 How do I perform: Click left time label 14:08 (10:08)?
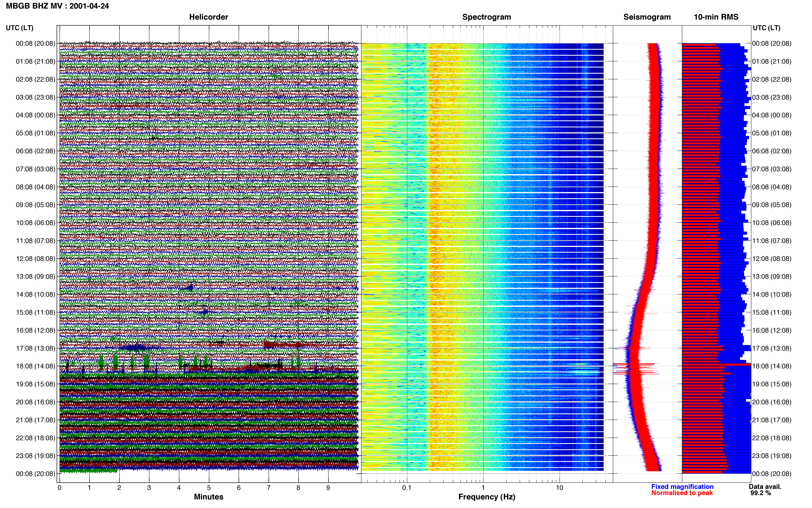click(x=35, y=295)
